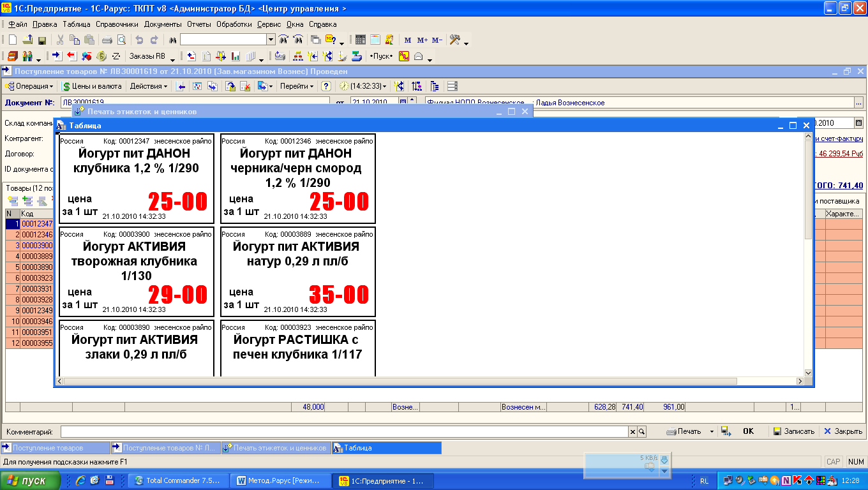
Task: Click the binoculars Find icon left of search box
Action: click(x=173, y=40)
